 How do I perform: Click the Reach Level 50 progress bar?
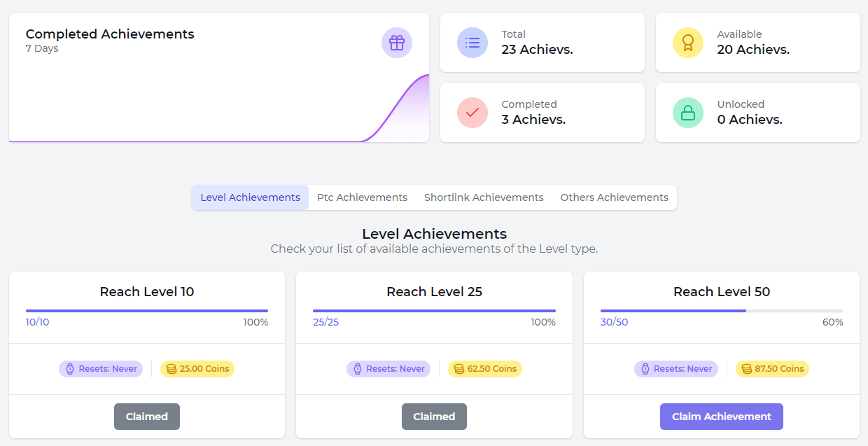(x=721, y=310)
